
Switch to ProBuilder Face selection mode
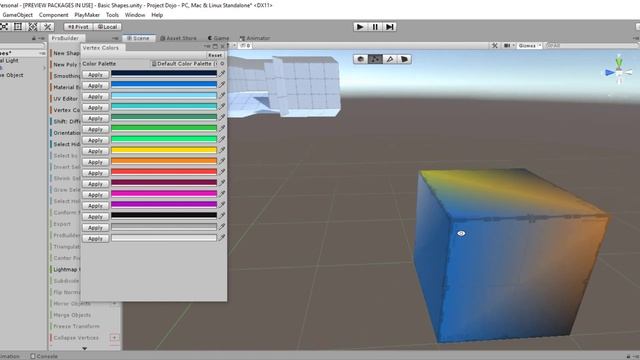click(404, 59)
